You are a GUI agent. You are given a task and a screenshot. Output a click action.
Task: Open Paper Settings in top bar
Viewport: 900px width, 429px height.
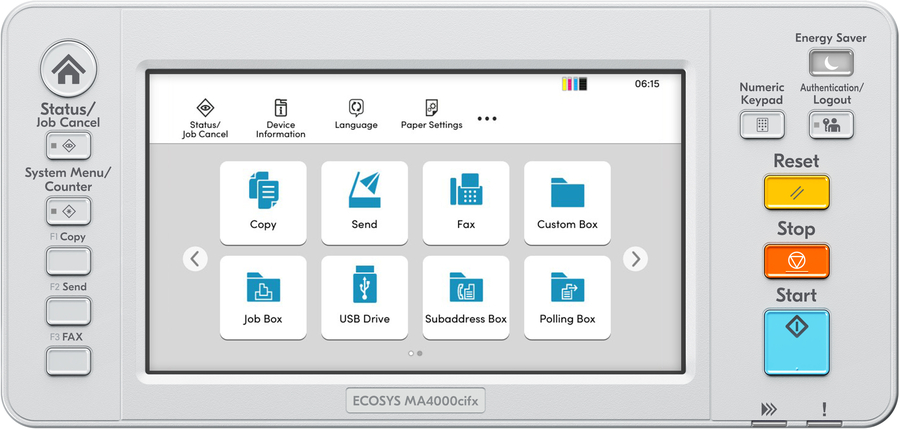coord(431,116)
